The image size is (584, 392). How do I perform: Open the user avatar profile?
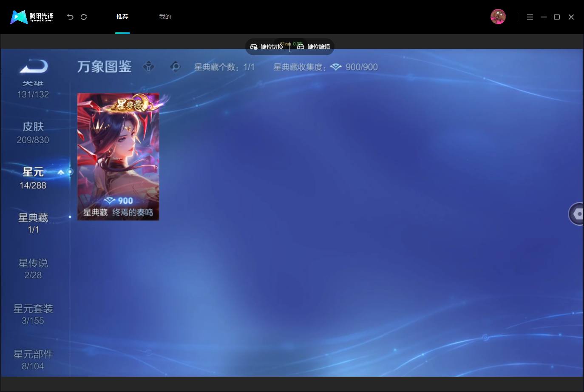click(498, 17)
